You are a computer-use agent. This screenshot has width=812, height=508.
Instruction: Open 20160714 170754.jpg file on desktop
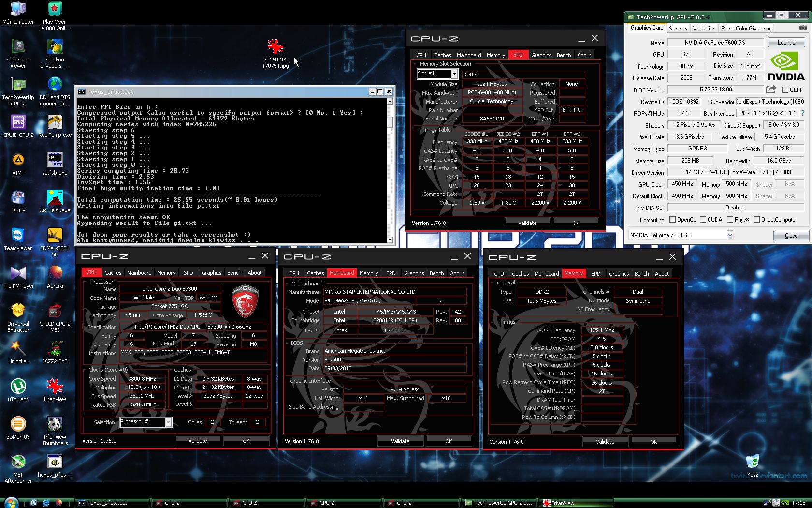coord(275,53)
